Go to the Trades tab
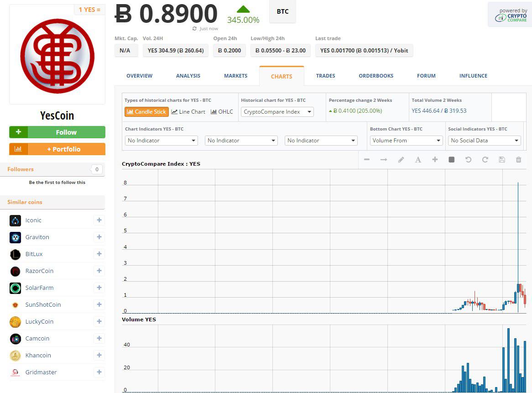This screenshot has width=532, height=393. click(x=326, y=76)
